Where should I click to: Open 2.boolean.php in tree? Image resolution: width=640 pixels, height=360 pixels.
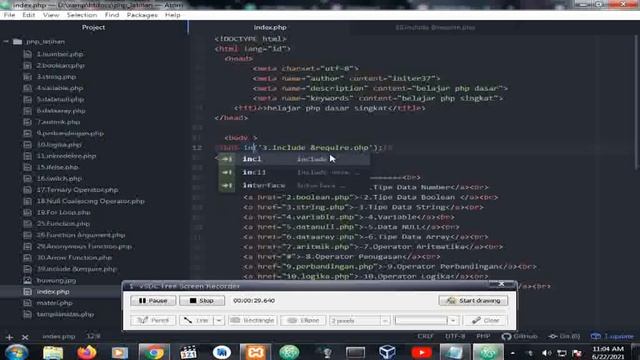[60, 65]
